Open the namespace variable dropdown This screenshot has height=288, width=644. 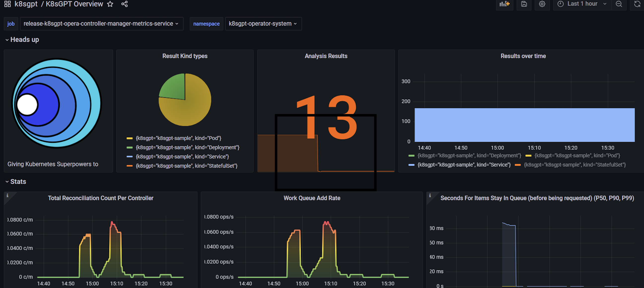coord(263,24)
